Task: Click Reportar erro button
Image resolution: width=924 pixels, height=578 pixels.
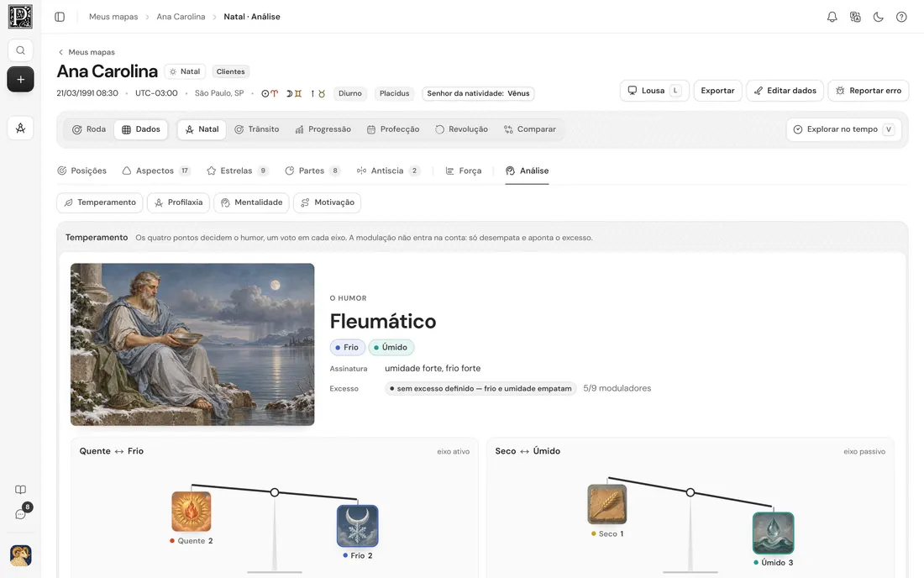Action: 869,91
